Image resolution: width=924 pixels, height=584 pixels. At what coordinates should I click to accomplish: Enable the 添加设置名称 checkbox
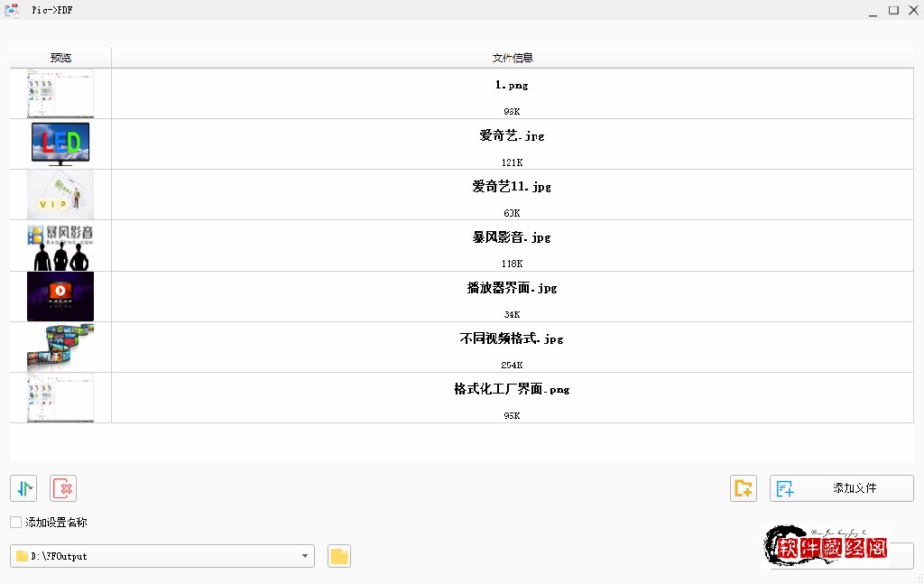pyautogui.click(x=14, y=521)
